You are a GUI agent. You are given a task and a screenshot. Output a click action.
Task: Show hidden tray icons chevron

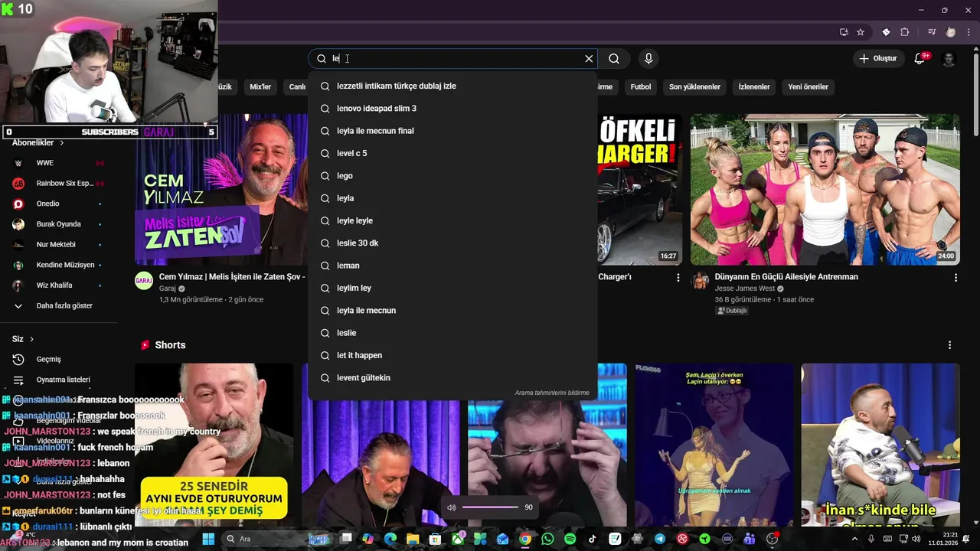[855, 539]
